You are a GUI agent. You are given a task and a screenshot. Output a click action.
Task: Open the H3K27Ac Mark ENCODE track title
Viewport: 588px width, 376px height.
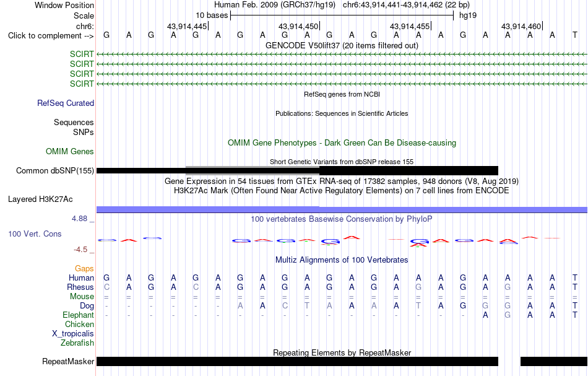[342, 190]
